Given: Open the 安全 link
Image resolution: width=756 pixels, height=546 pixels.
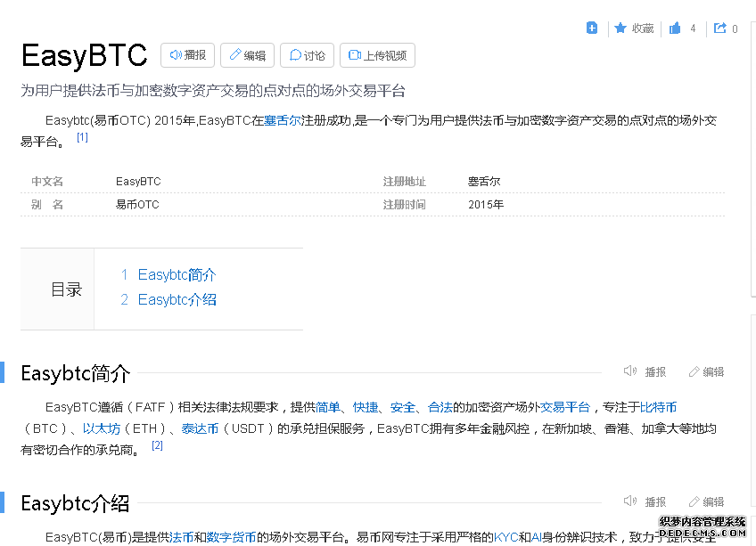Looking at the screenshot, I should (x=403, y=408).
